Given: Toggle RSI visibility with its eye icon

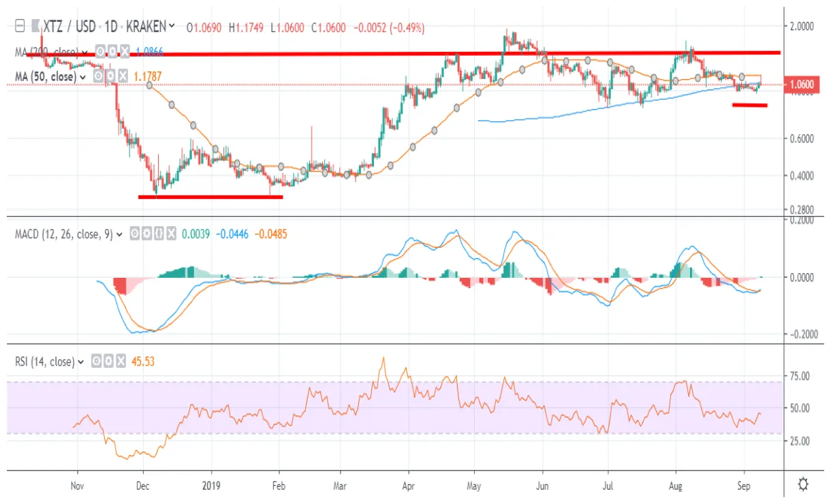Looking at the screenshot, I should (96, 362).
